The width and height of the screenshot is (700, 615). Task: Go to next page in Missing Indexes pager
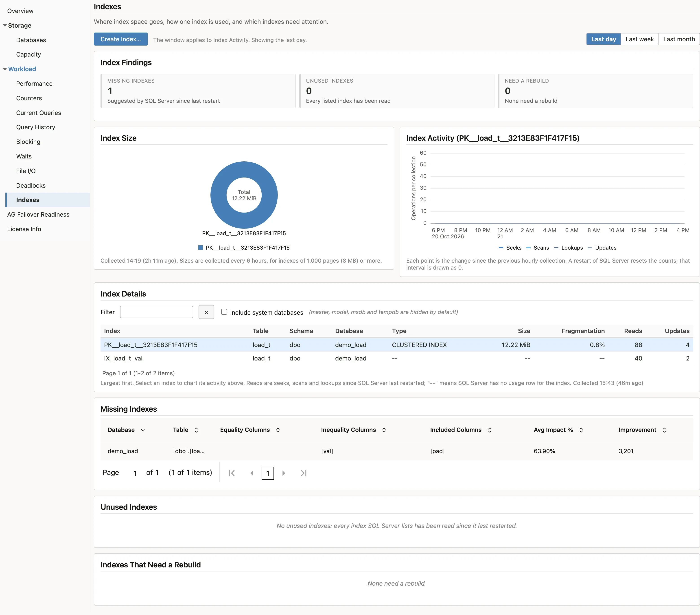point(284,473)
